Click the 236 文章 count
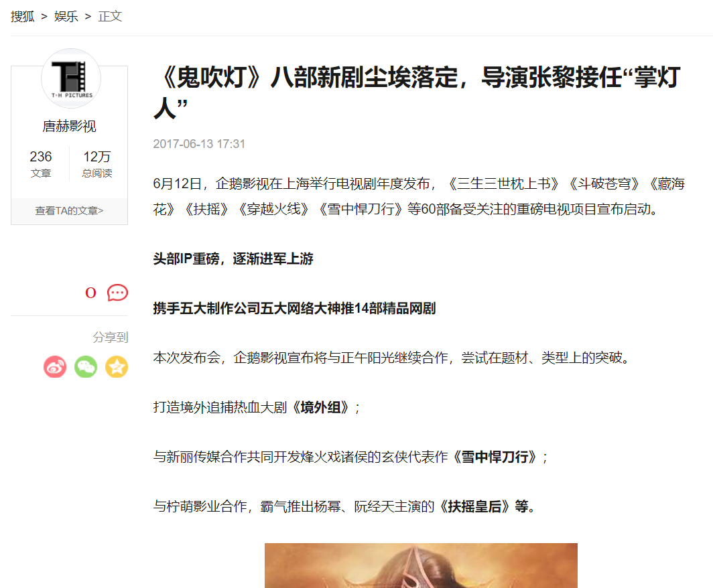The width and height of the screenshot is (713, 588). point(41,163)
